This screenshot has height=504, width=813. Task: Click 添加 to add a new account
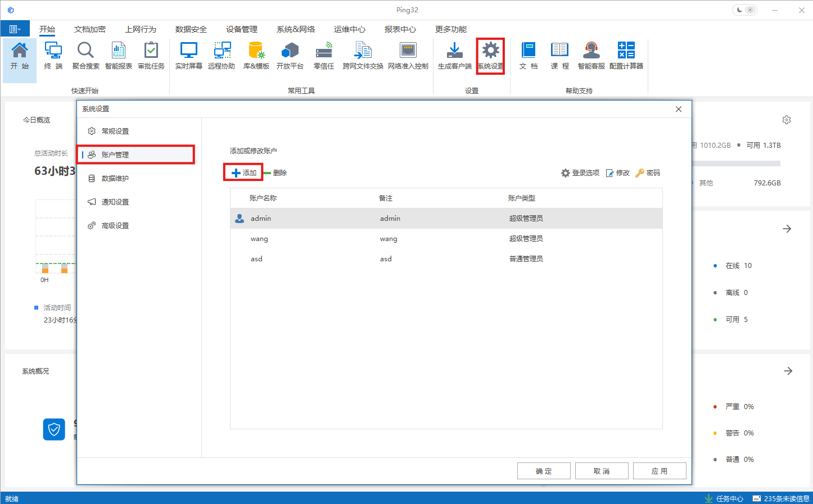243,172
